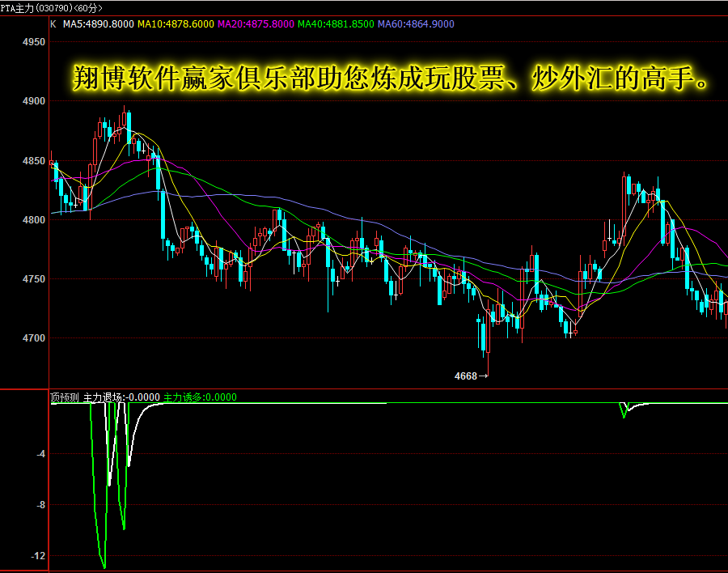Click the -4 sub-chart axis label
This screenshot has width=728, height=573.
(41, 453)
